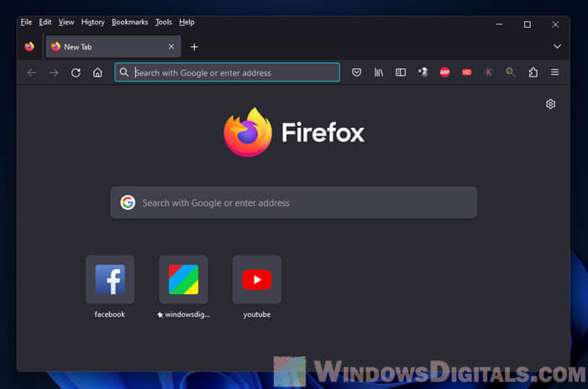Go to the home page
Viewport: 588px width, 389px height.
click(x=97, y=72)
